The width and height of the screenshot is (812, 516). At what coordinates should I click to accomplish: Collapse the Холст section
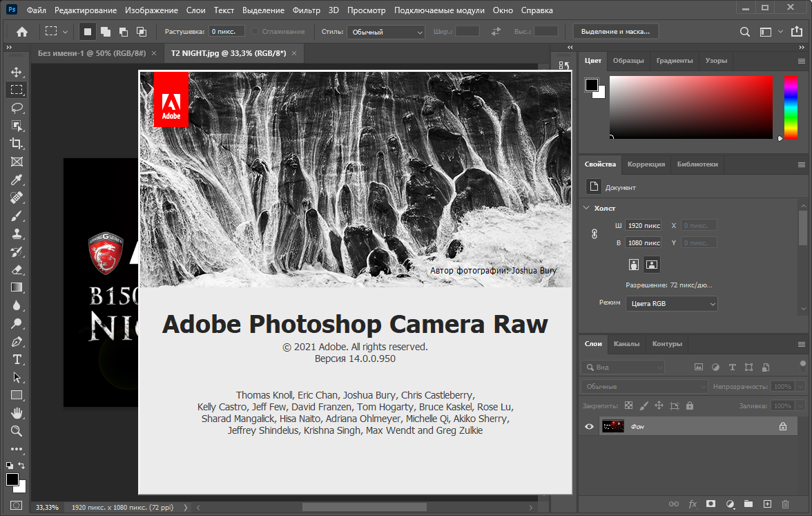coord(586,208)
